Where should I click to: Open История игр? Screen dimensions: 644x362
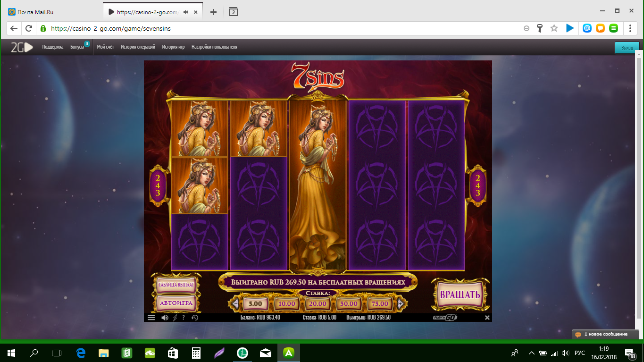(173, 47)
